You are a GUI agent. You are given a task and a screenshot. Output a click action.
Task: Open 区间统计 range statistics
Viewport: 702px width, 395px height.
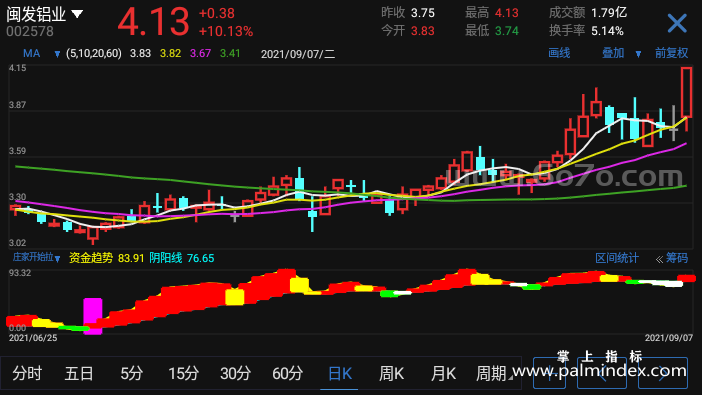pos(617,258)
